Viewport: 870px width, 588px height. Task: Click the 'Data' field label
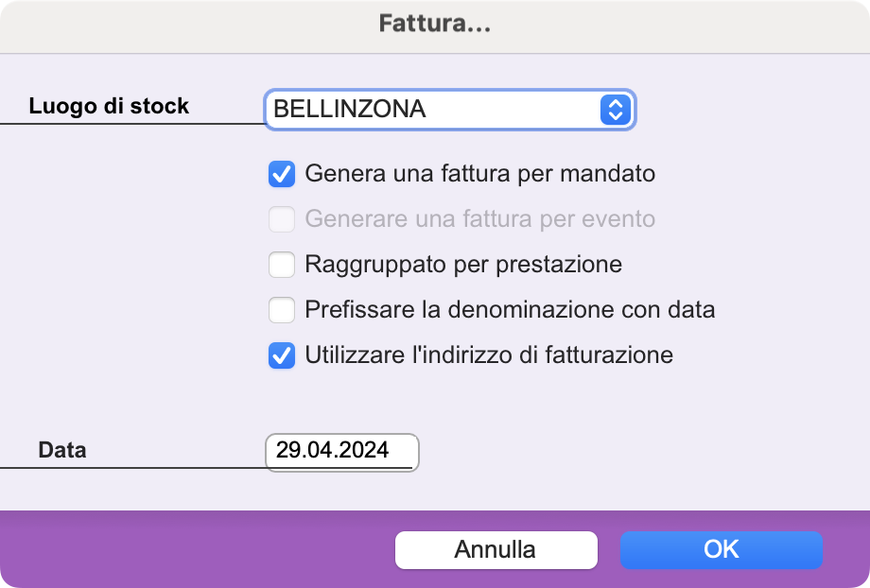point(62,450)
